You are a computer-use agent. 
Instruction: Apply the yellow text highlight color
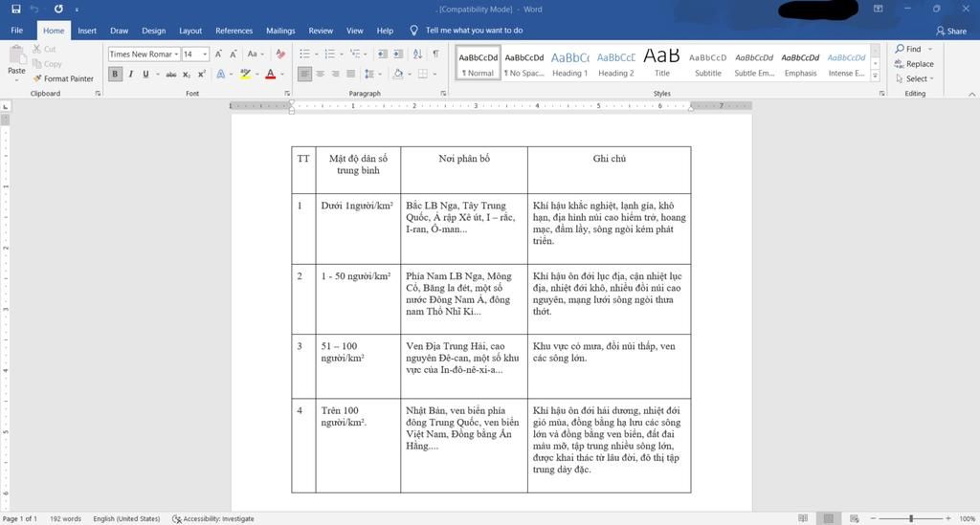[245, 75]
